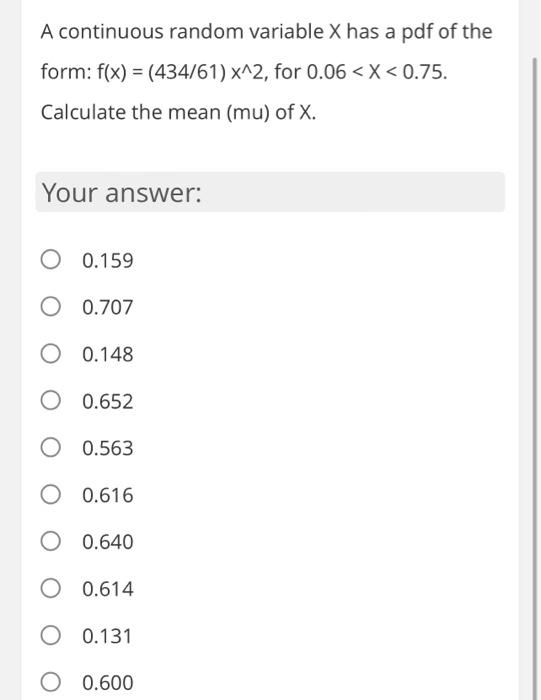The image size is (541, 700).
Task: Click the label text 0.640
Action: coord(108,542)
